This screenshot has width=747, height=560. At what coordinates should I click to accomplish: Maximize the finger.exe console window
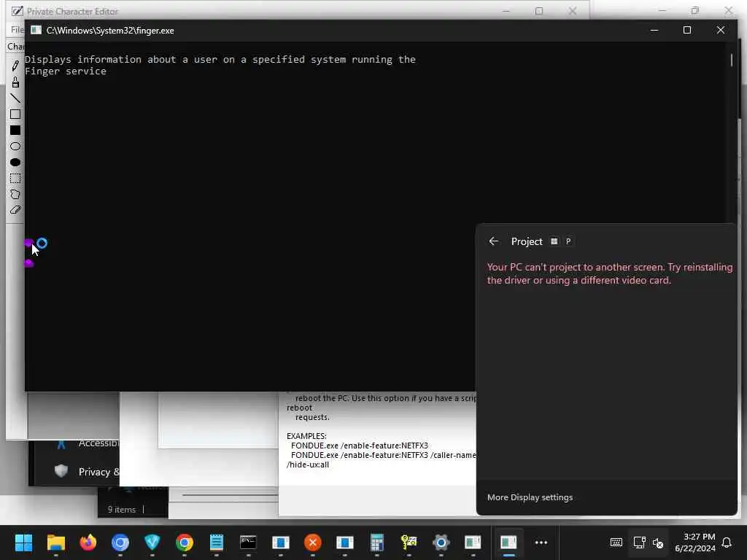pyautogui.click(x=687, y=31)
